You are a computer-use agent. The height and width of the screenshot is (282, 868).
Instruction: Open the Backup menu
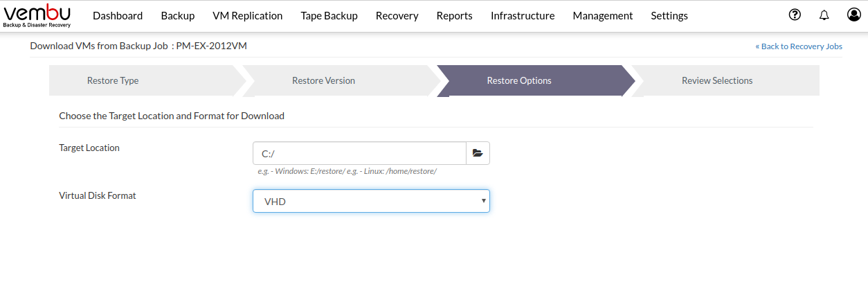[177, 15]
